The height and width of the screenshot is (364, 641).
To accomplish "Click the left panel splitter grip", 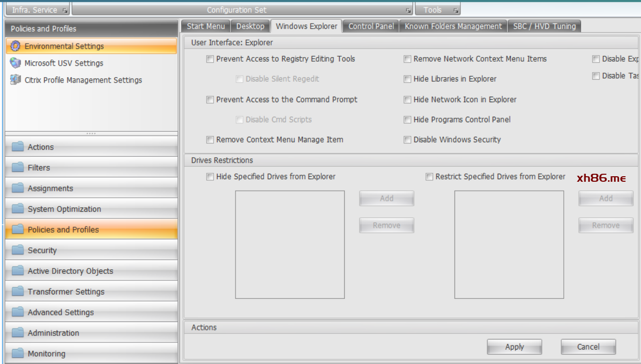I will coord(91,134).
